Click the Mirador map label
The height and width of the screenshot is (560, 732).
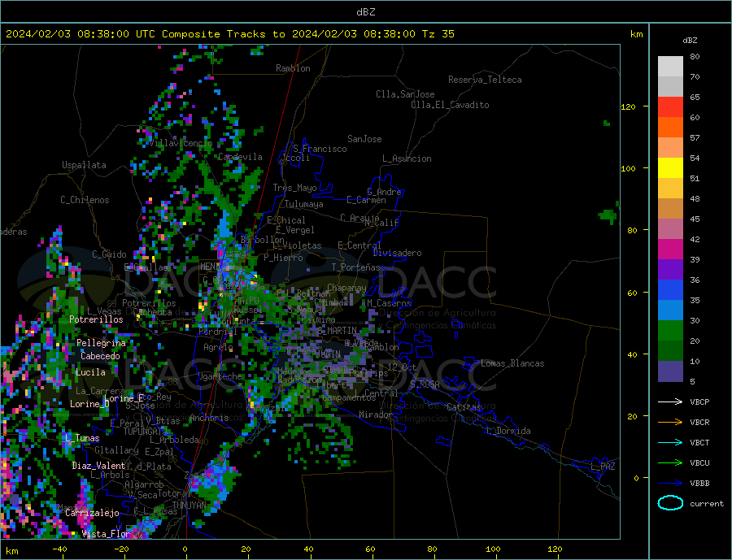tap(376, 415)
